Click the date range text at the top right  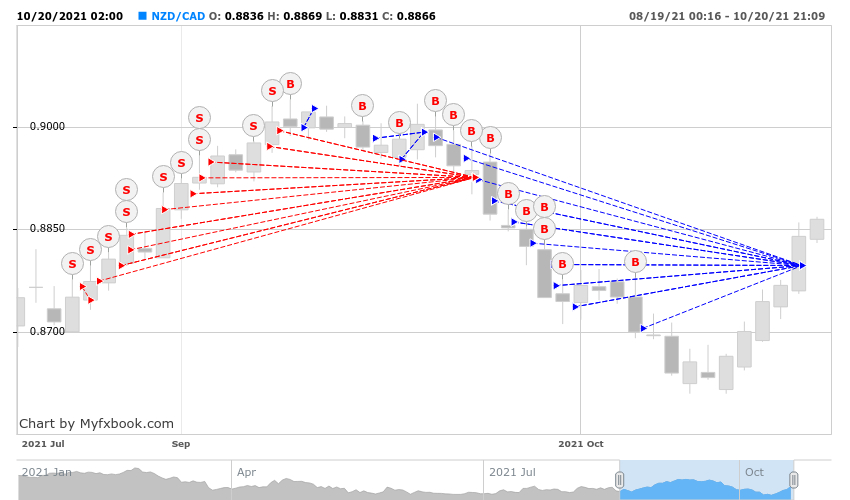coord(727,16)
